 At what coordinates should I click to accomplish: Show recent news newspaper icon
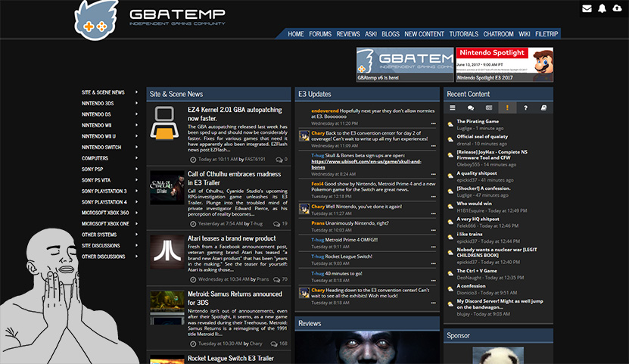click(x=489, y=107)
